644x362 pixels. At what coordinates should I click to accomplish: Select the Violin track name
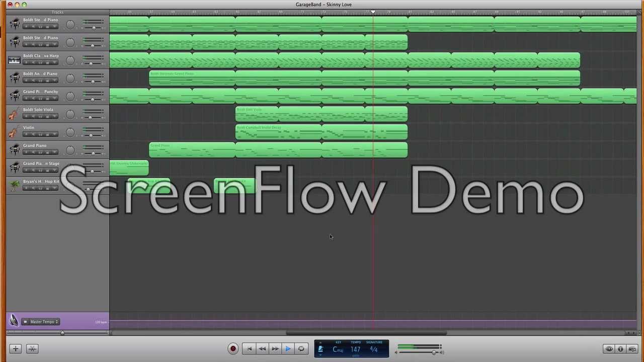29,128
